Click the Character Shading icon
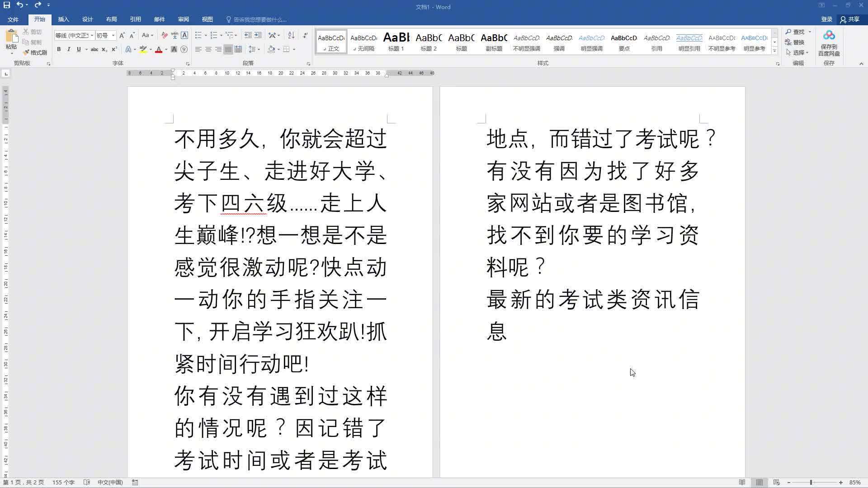This screenshot has width=868, height=488. [174, 49]
